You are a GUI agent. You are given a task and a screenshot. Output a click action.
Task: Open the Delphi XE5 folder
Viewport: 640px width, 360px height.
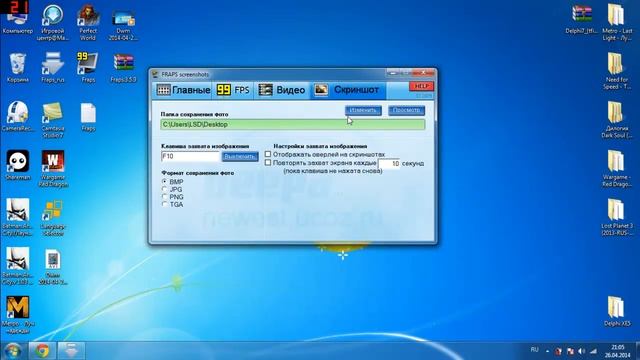point(617,311)
